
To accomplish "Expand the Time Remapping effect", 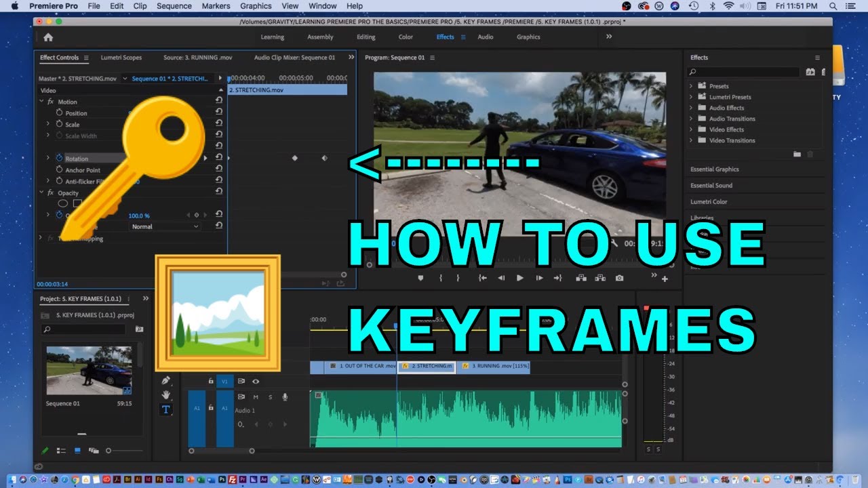I will click(41, 238).
